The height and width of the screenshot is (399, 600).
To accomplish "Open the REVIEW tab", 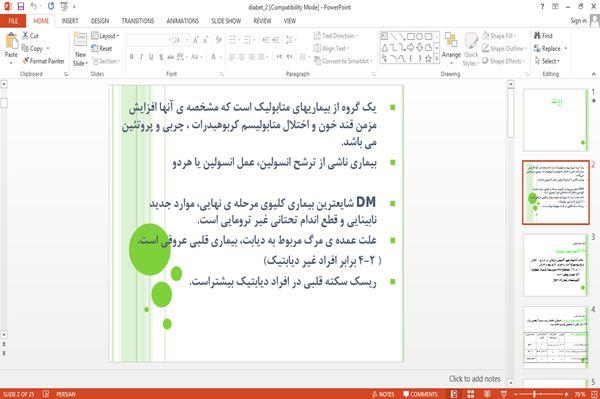I will pos(262,21).
